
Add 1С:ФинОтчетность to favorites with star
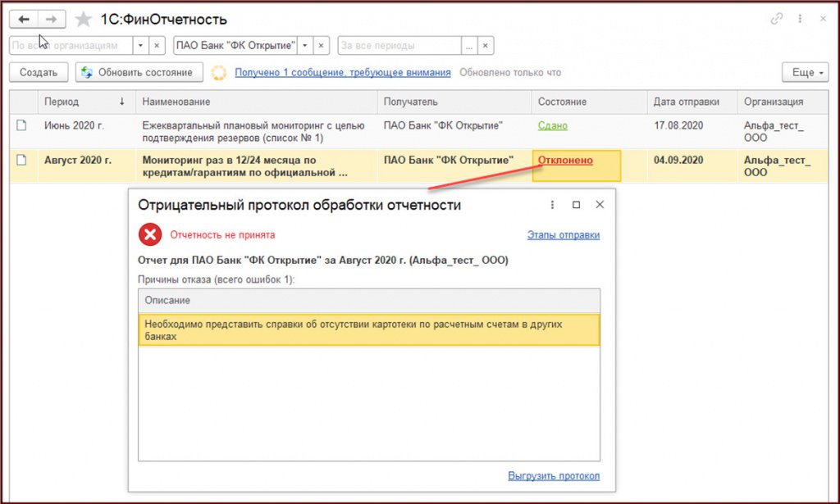(83, 19)
